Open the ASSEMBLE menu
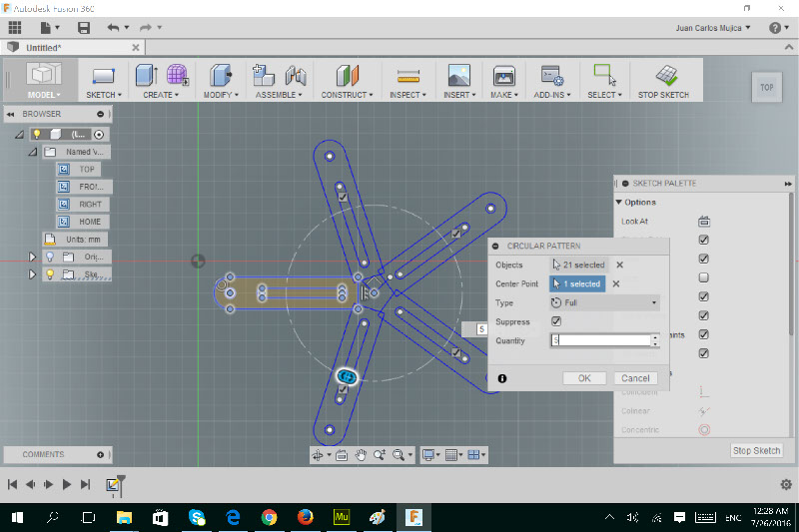 (279, 95)
